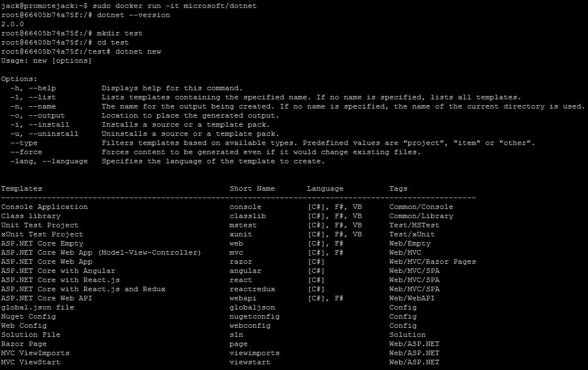Click the '--force' option
Image resolution: width=588 pixels, height=370 pixels.
point(26,152)
